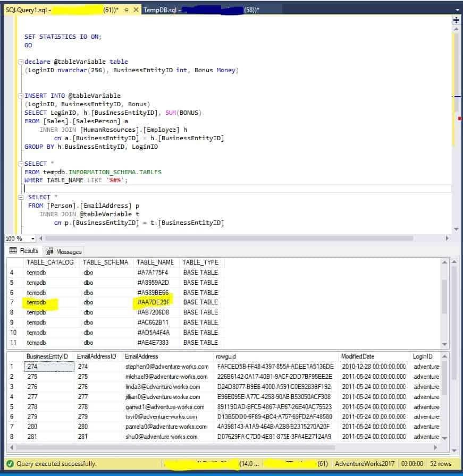Click the 00:00:00 elapsed time entry
This screenshot has width=463, height=476.
point(412,464)
